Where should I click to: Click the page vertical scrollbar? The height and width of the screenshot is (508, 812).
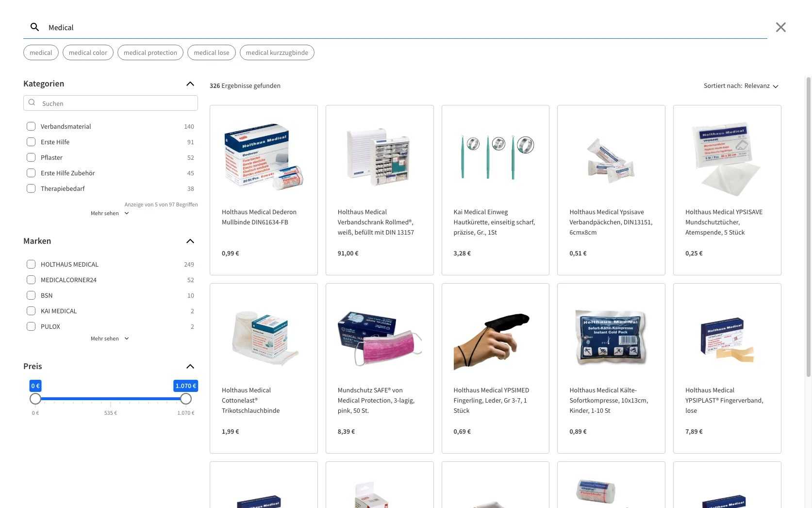[x=808, y=226]
